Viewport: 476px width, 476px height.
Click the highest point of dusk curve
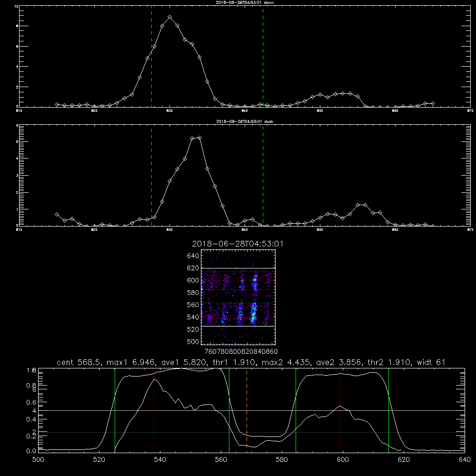[x=199, y=138]
